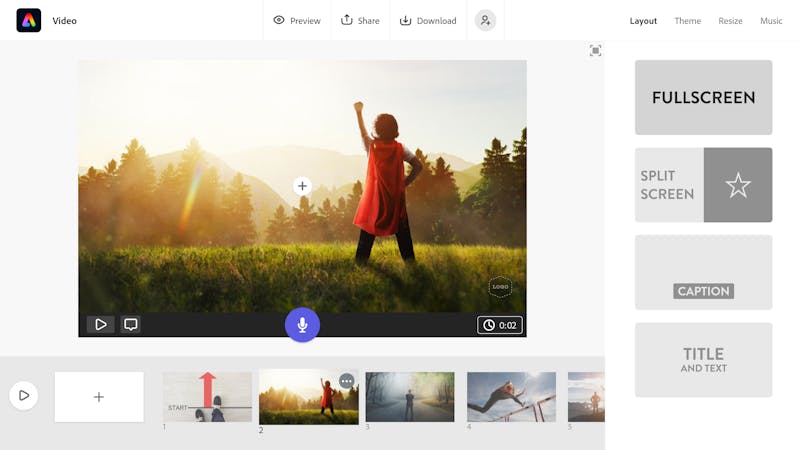Click the plus icon in canvas center
The width and height of the screenshot is (800, 450).
302,186
